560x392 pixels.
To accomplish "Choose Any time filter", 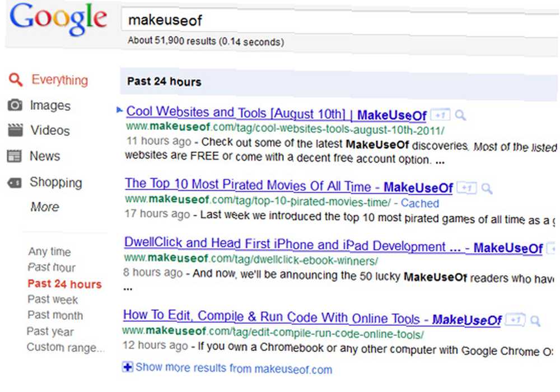I will pyautogui.click(x=50, y=251).
